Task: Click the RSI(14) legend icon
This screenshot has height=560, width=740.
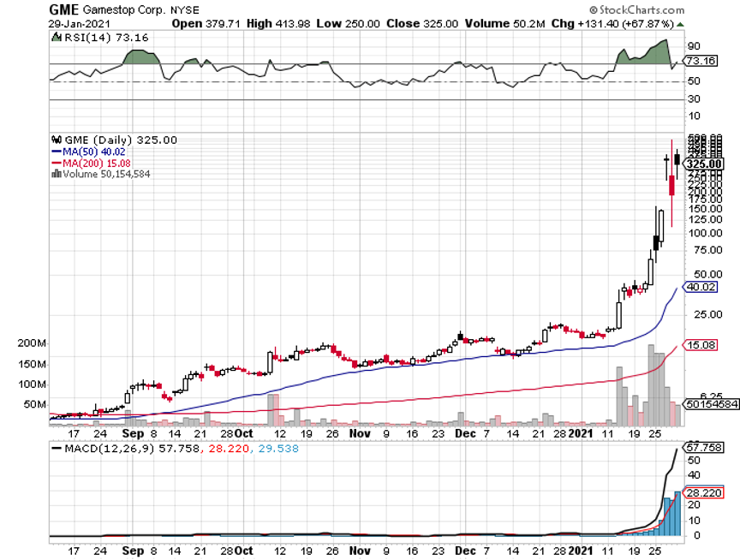Action: coord(57,38)
